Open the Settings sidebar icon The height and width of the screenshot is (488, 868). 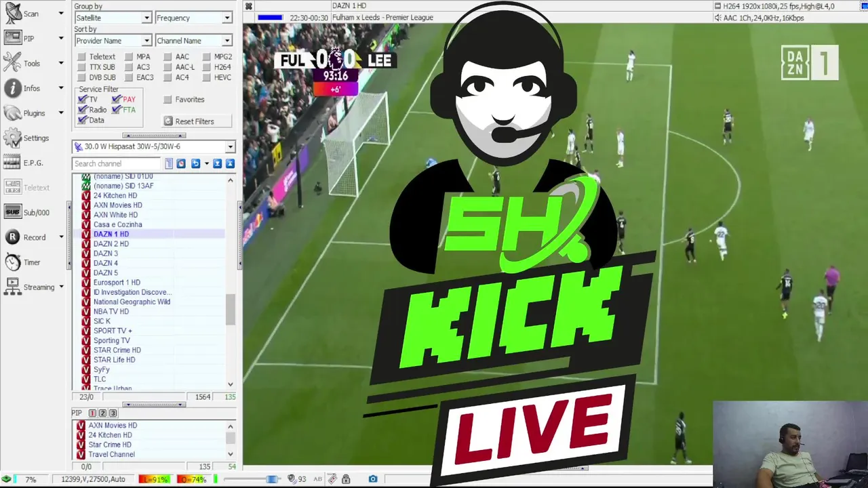[x=13, y=138]
